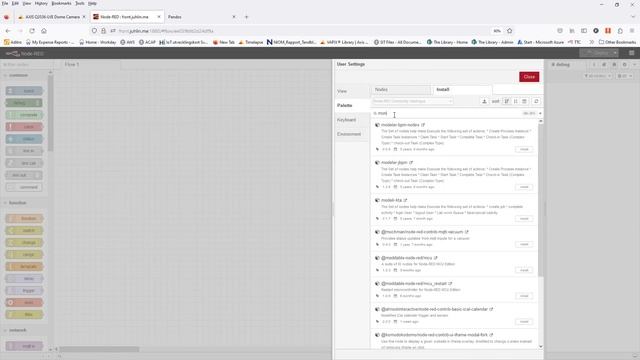Select the link out node
640x360 pixels.
pos(24,175)
